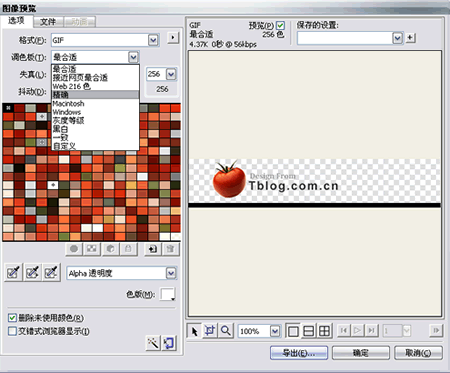Click the plus button to save settings
Image resolution: width=450 pixels, height=373 pixels.
click(410, 38)
